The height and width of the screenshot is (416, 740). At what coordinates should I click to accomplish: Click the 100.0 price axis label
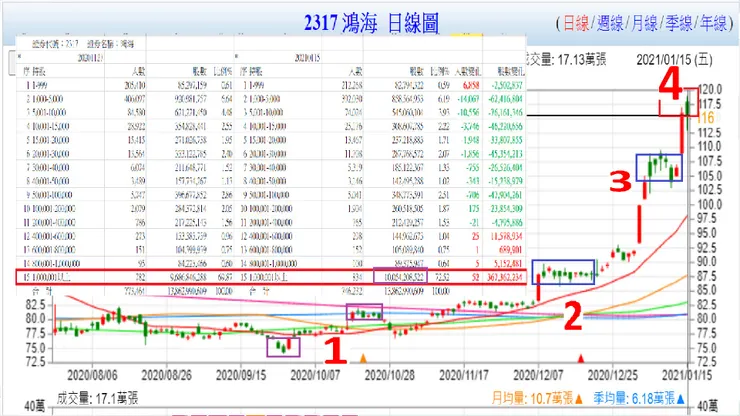point(710,204)
